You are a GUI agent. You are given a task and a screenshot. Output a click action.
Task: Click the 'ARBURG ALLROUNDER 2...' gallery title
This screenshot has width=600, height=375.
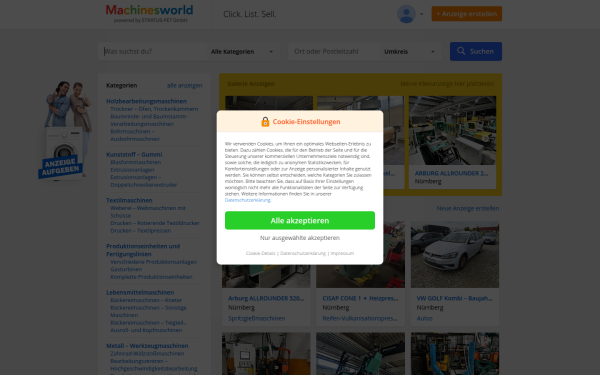pos(452,173)
